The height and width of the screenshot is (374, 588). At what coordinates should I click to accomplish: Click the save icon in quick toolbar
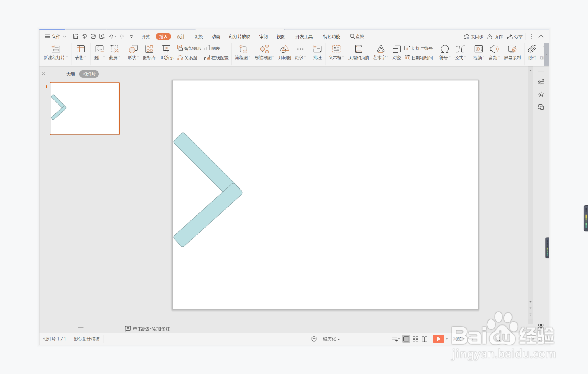76,37
